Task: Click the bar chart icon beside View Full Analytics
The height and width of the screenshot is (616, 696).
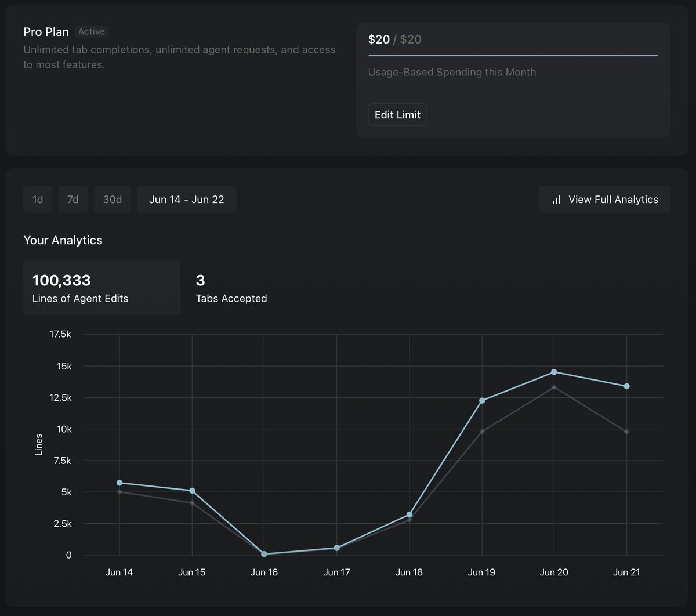Action: (x=556, y=199)
